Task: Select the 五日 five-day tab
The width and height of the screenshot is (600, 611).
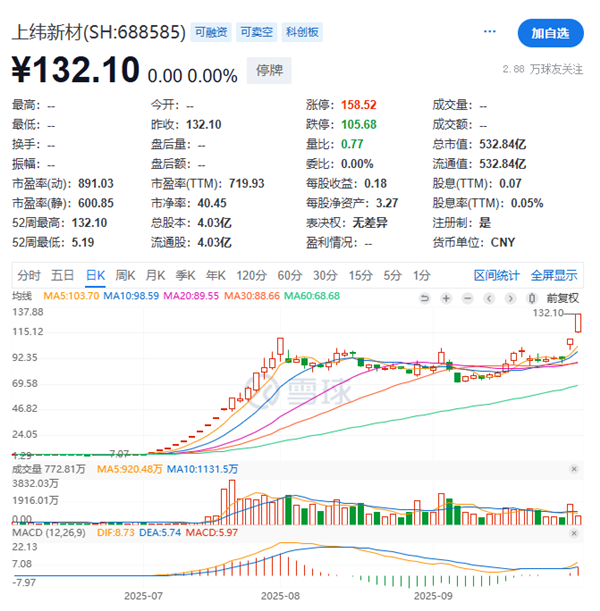Action: [x=62, y=275]
